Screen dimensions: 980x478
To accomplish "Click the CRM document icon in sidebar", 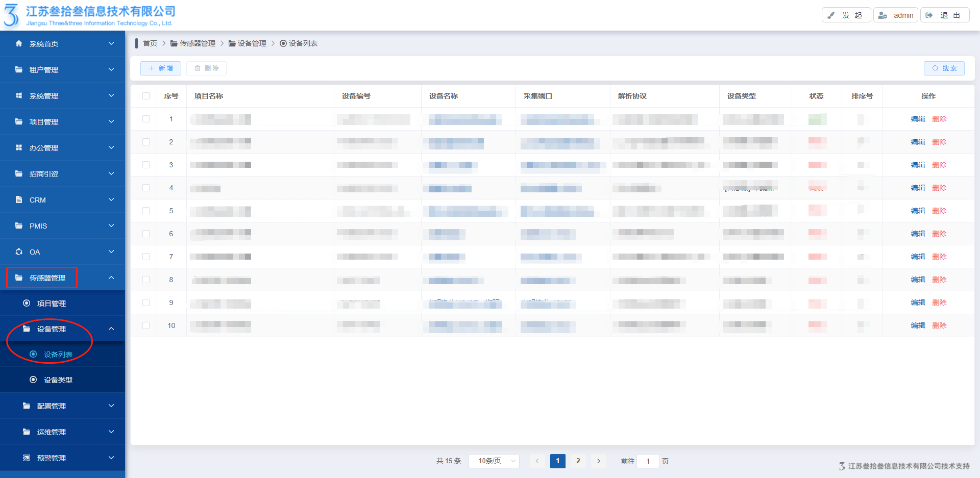I will (19, 200).
